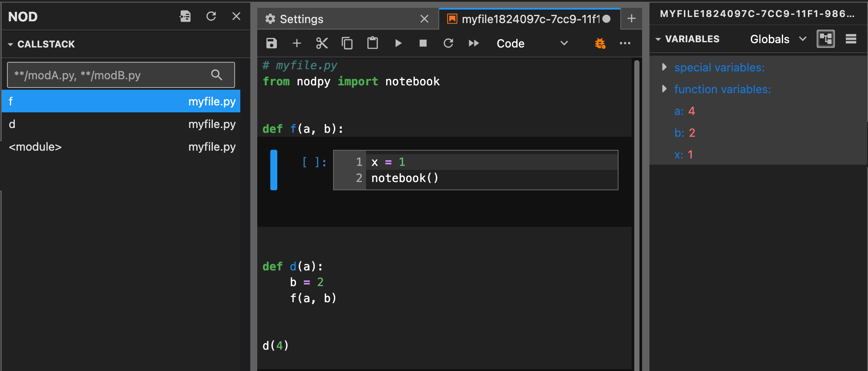Image resolution: width=868 pixels, height=371 pixels.
Task: Click the b = 2 line in function d
Action: point(307,282)
